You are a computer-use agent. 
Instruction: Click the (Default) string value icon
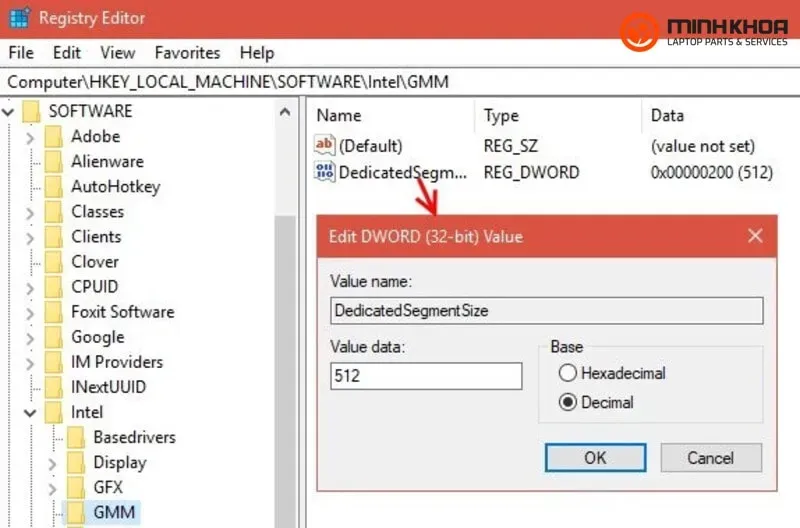(324, 146)
